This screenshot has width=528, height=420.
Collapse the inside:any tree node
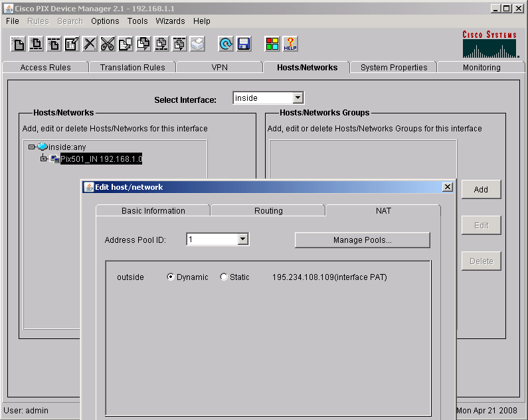(31, 147)
